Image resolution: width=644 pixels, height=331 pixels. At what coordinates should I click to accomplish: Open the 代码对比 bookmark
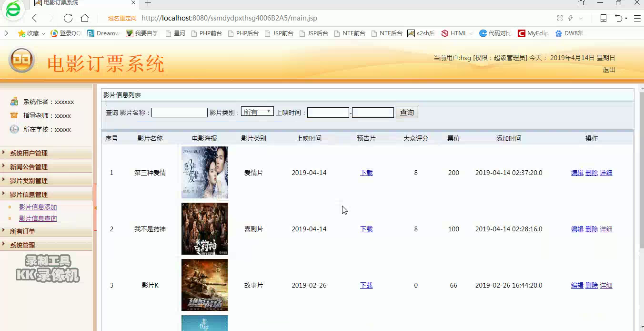click(x=495, y=33)
